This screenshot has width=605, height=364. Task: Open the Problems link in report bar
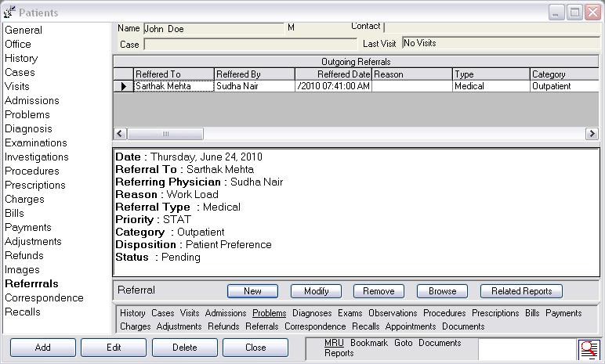point(270,313)
